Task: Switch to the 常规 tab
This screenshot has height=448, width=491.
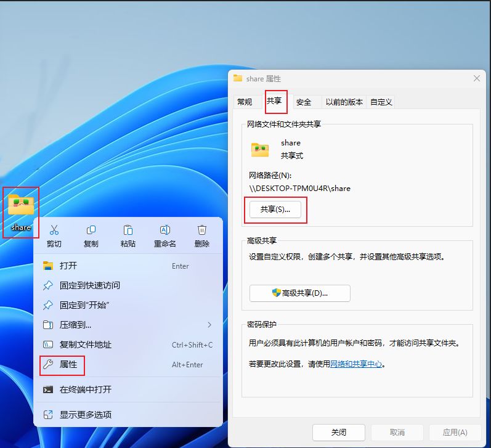Action: (x=245, y=102)
